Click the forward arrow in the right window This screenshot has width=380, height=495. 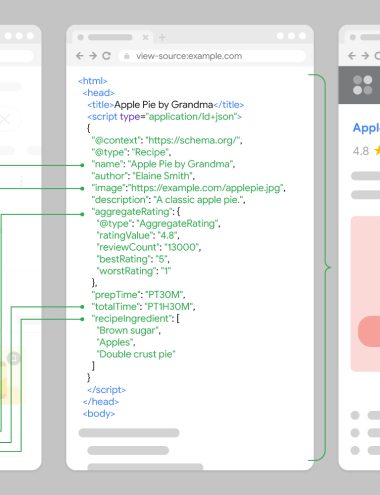pos(365,56)
